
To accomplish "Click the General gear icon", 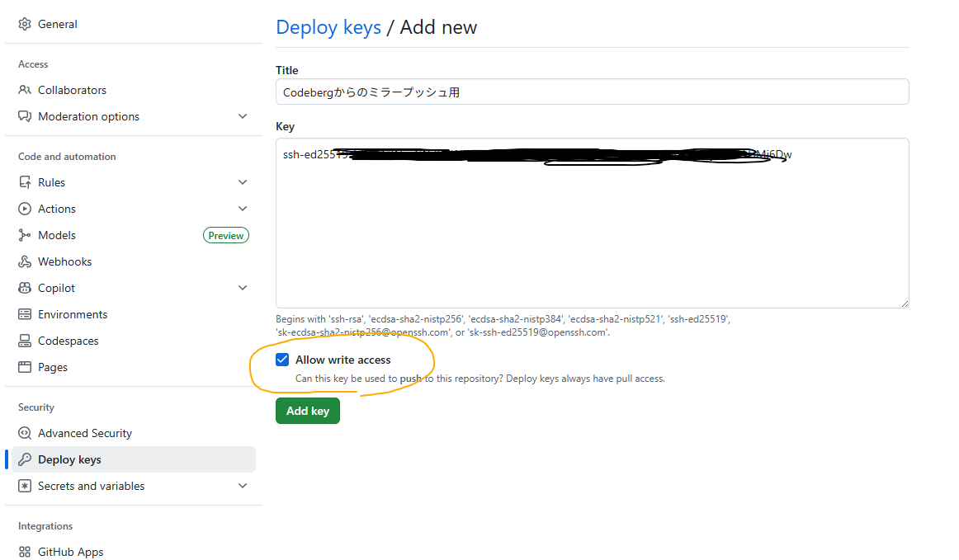I will (x=25, y=24).
